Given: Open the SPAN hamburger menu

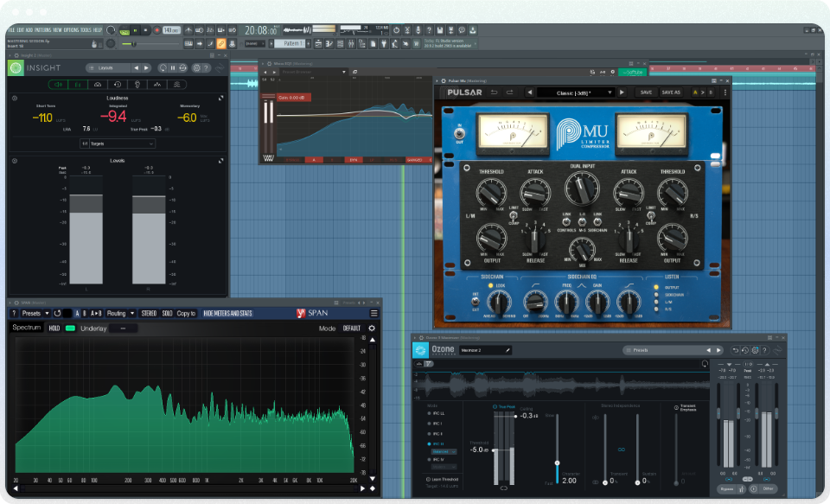Looking at the screenshot, I should [x=373, y=313].
